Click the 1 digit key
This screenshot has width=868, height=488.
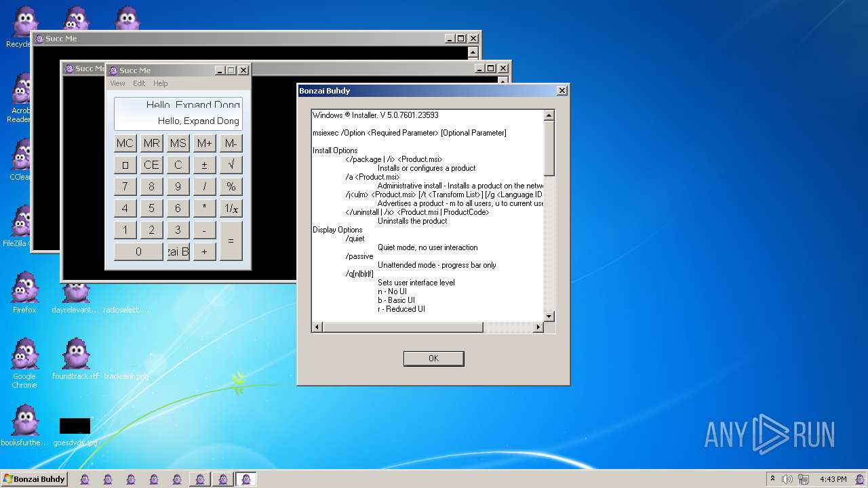[125, 230]
